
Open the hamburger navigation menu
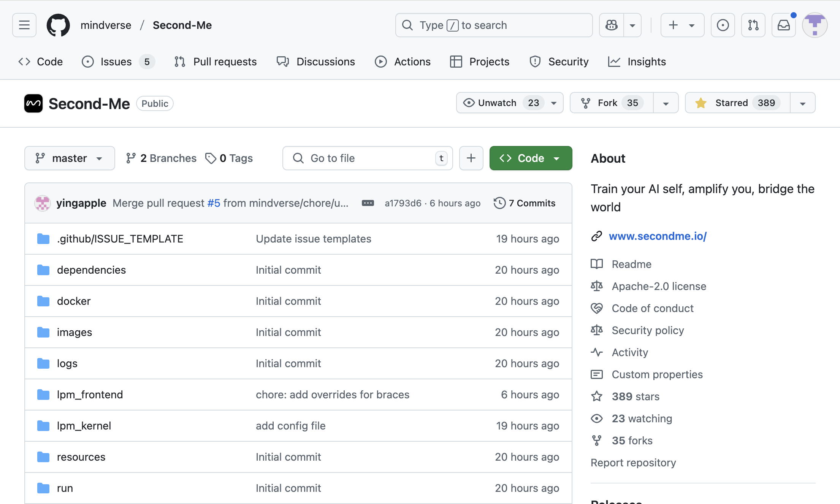24,25
